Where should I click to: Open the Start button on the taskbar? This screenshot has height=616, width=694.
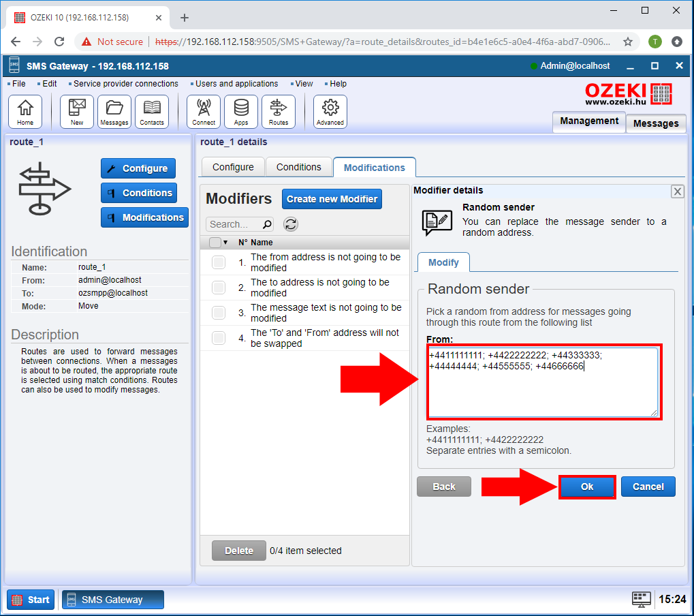pos(31,600)
